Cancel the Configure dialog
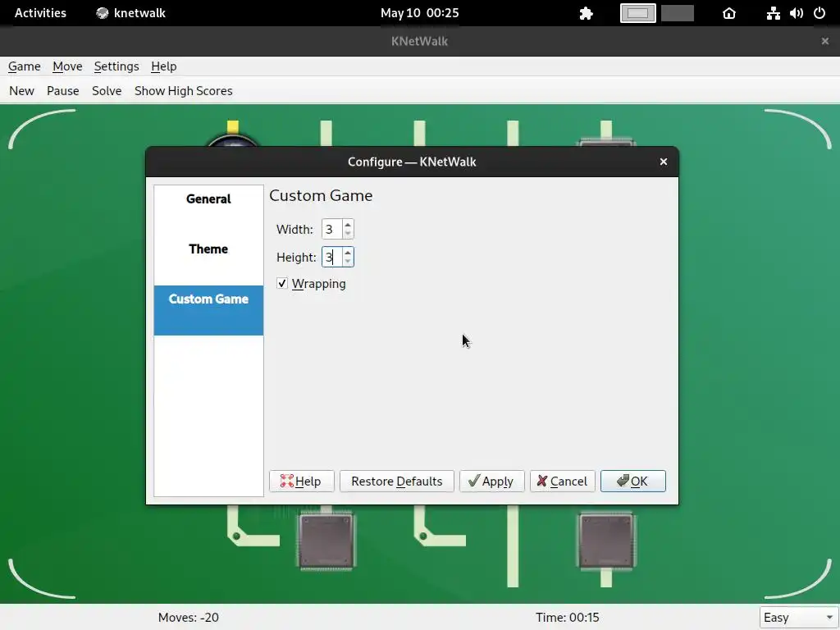The height and width of the screenshot is (630, 840). (x=563, y=481)
